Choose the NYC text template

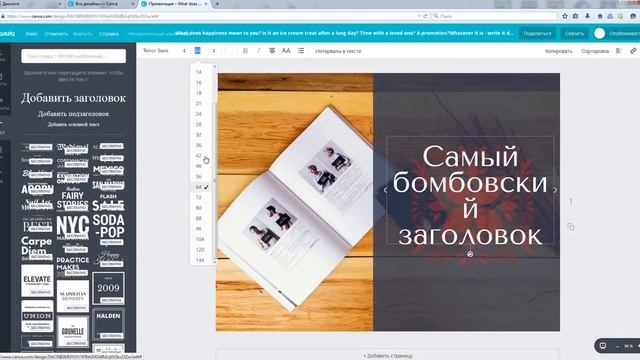pyautogui.click(x=73, y=227)
